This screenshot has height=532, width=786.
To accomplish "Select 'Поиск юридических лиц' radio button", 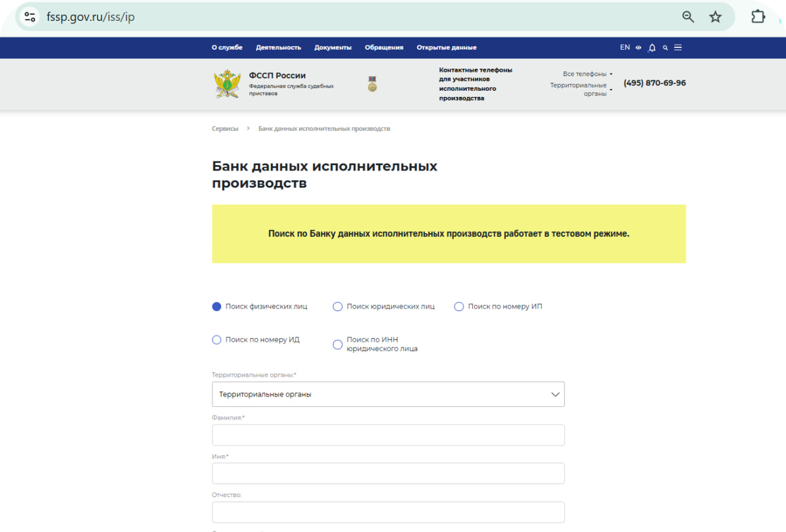I will pyautogui.click(x=338, y=307).
